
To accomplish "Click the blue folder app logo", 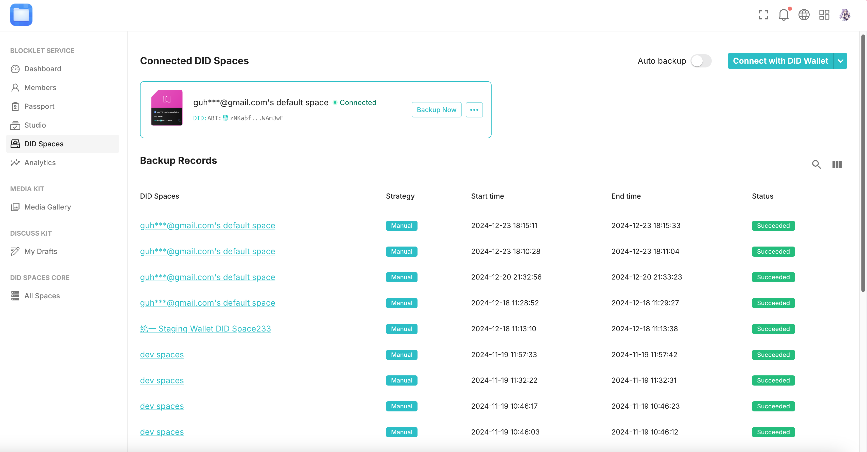I will coord(21,15).
